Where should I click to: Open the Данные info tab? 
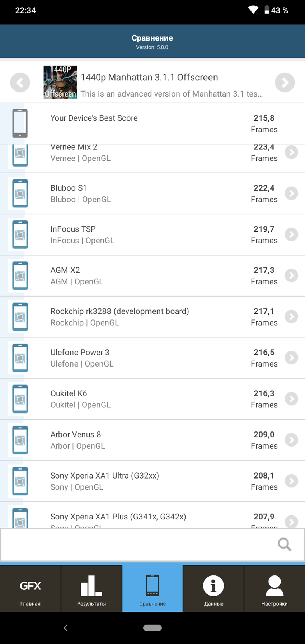pyautogui.click(x=213, y=589)
